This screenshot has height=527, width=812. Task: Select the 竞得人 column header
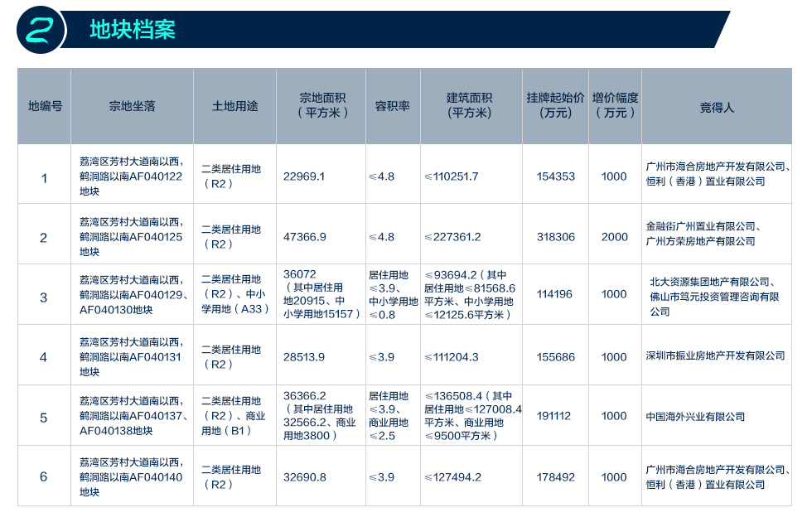click(717, 106)
